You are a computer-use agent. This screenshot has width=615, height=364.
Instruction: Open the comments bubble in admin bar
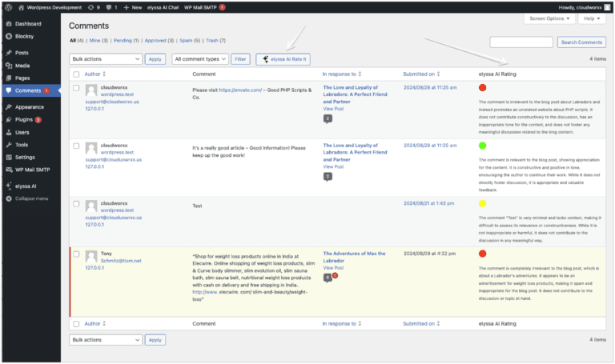pyautogui.click(x=109, y=7)
